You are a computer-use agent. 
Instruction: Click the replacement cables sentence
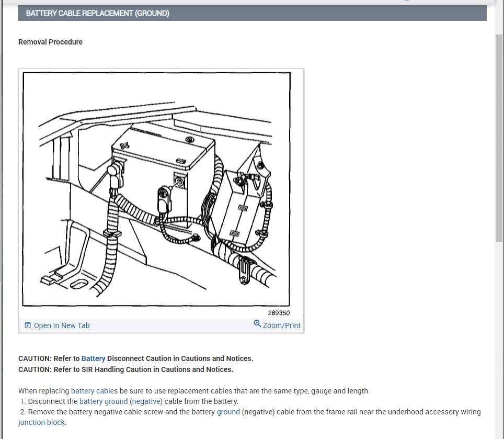(194, 391)
